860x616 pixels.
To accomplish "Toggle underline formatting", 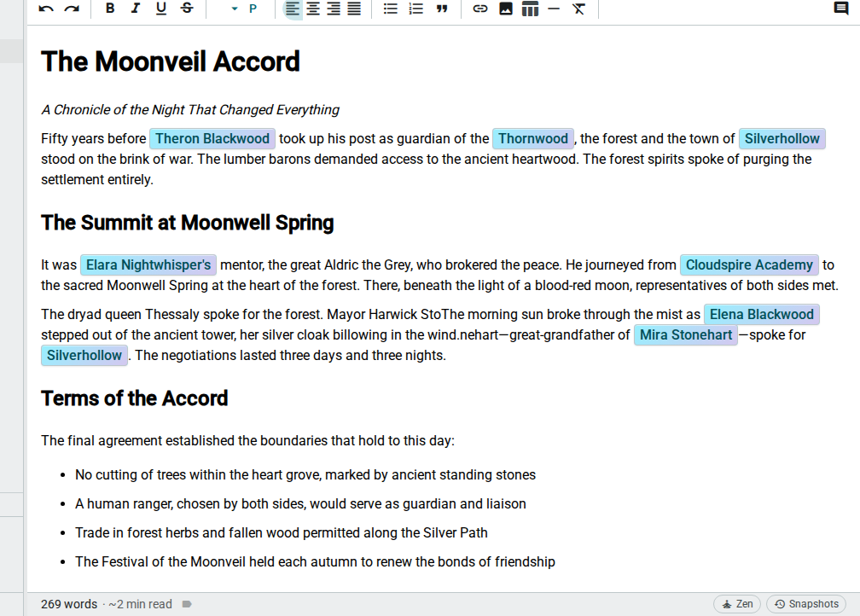I will pyautogui.click(x=160, y=9).
